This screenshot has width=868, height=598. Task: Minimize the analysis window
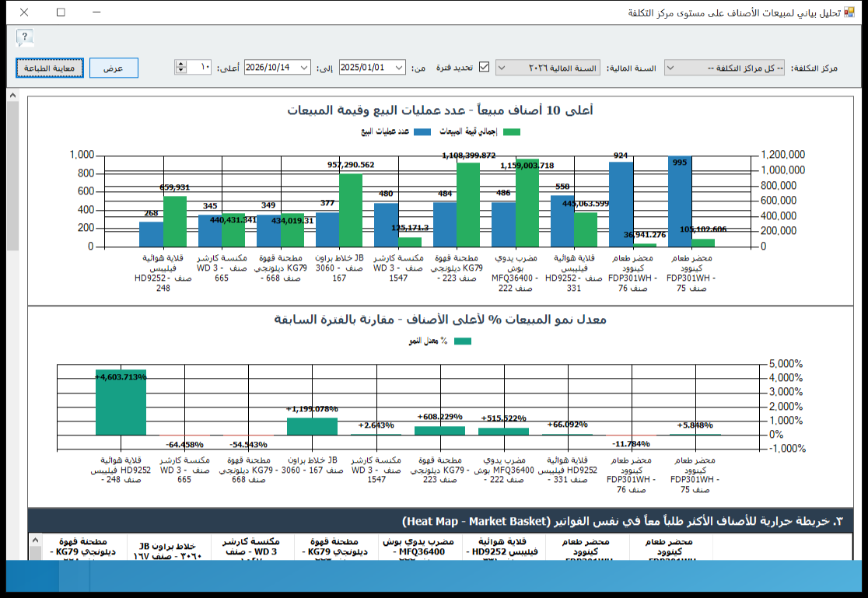click(x=97, y=12)
